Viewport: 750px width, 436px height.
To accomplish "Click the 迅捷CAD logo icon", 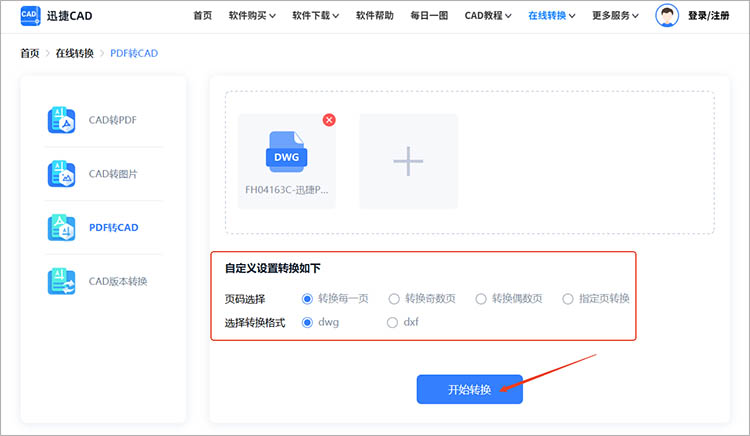I will click(30, 16).
